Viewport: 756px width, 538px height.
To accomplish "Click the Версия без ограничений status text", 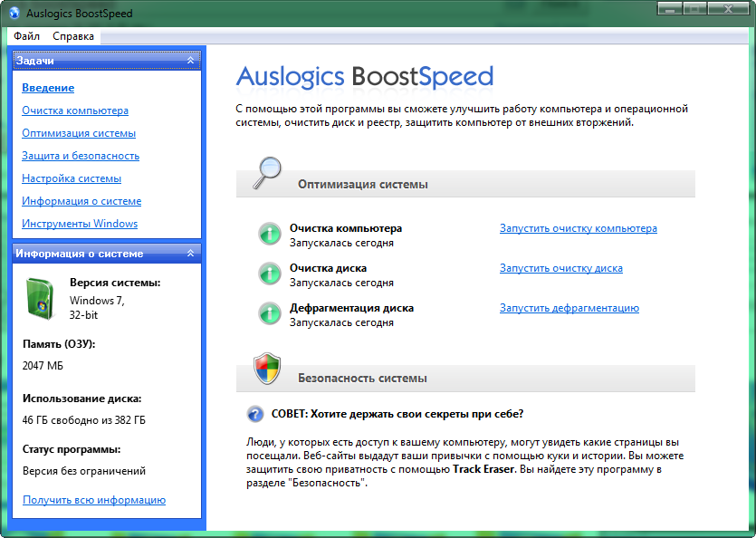I will 84,471.
